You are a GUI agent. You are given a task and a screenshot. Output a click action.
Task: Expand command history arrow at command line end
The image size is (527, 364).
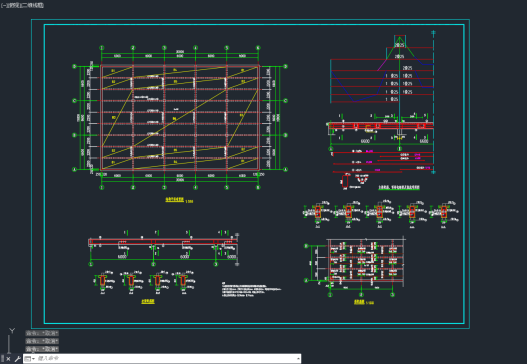(298, 359)
